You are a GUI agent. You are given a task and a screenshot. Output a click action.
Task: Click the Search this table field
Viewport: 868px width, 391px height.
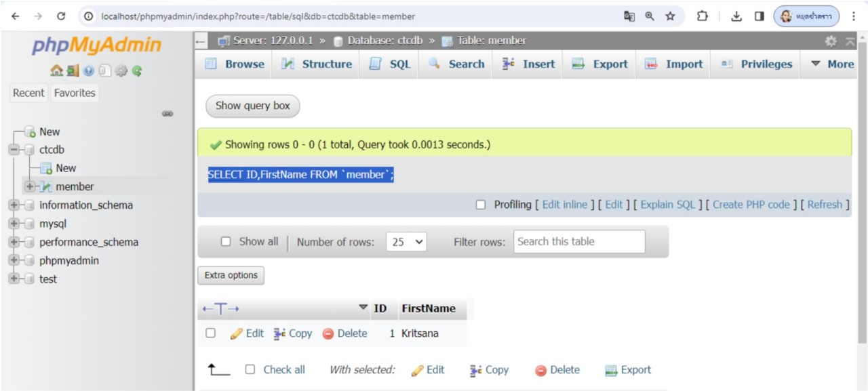point(578,242)
